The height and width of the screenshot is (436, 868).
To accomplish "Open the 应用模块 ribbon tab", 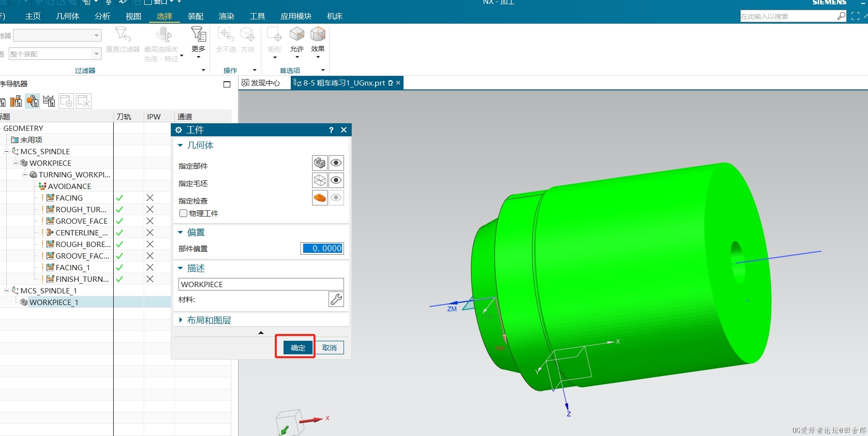I will coord(296,16).
